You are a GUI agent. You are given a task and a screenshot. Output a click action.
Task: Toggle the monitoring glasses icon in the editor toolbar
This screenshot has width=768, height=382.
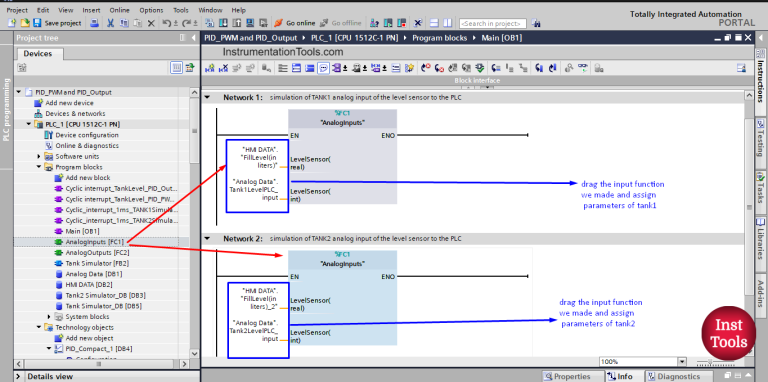tap(582, 68)
